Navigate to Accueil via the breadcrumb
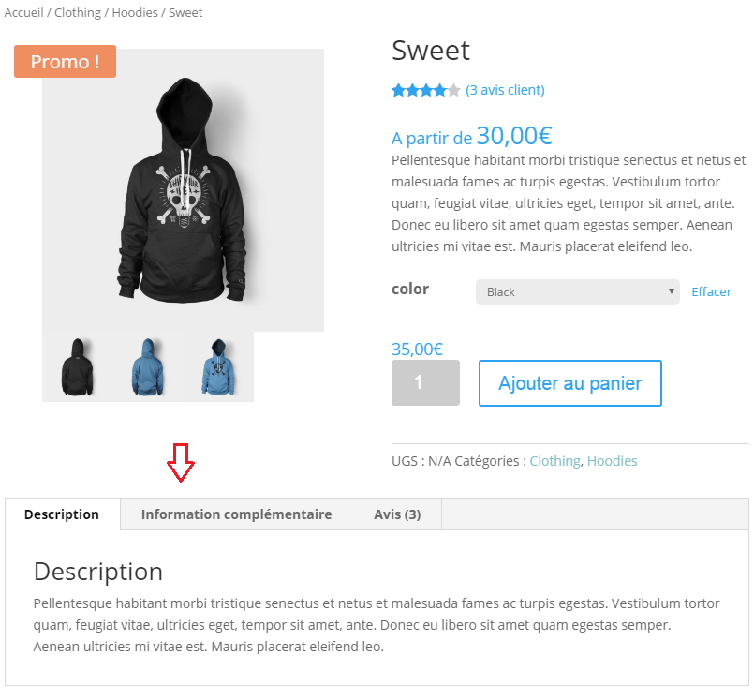Viewport: 754px width, 700px height. 22,12
